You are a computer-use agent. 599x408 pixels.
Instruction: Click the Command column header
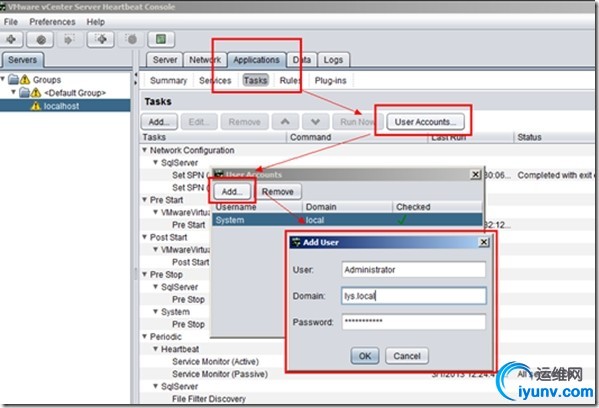pyautogui.click(x=357, y=137)
